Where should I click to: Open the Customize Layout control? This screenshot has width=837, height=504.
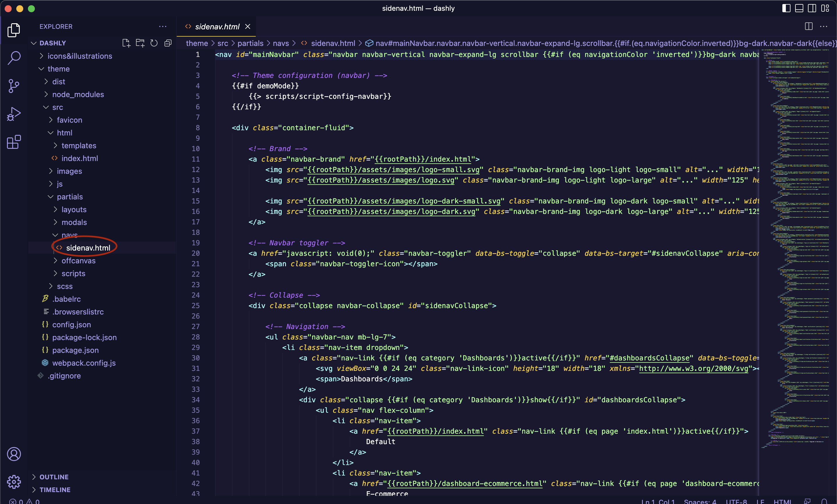pyautogui.click(x=825, y=8)
